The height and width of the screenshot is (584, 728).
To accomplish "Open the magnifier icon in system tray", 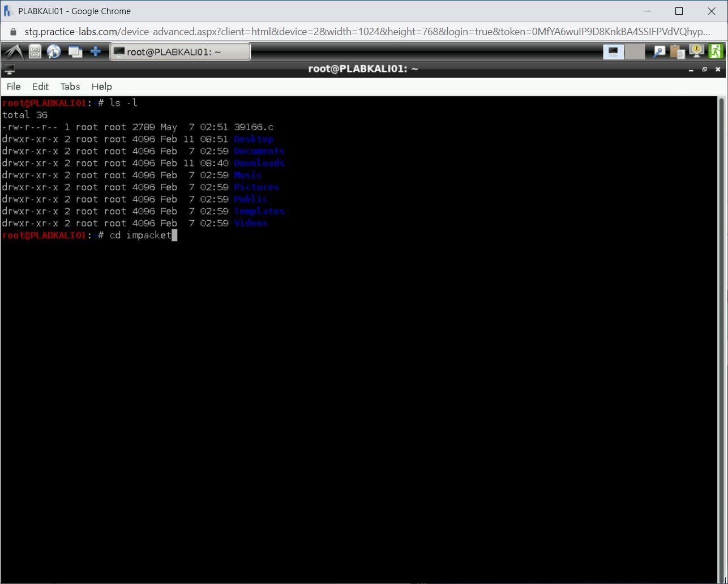I will [660, 52].
